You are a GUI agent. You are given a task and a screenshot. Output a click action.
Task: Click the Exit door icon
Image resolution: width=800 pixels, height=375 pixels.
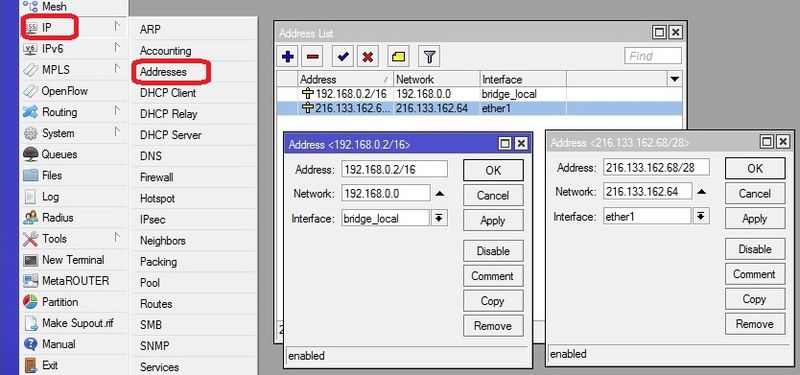[31, 365]
